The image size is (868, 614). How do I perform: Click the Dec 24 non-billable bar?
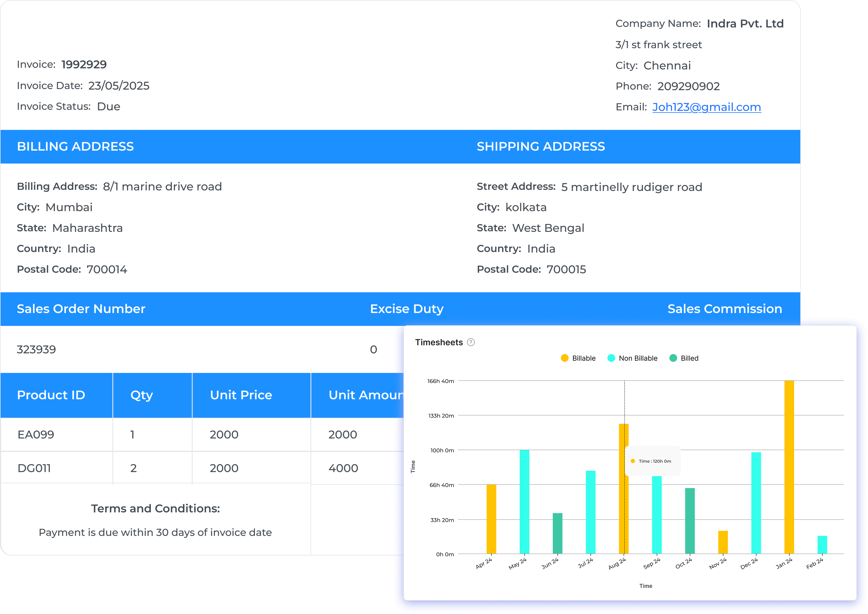coord(756,503)
